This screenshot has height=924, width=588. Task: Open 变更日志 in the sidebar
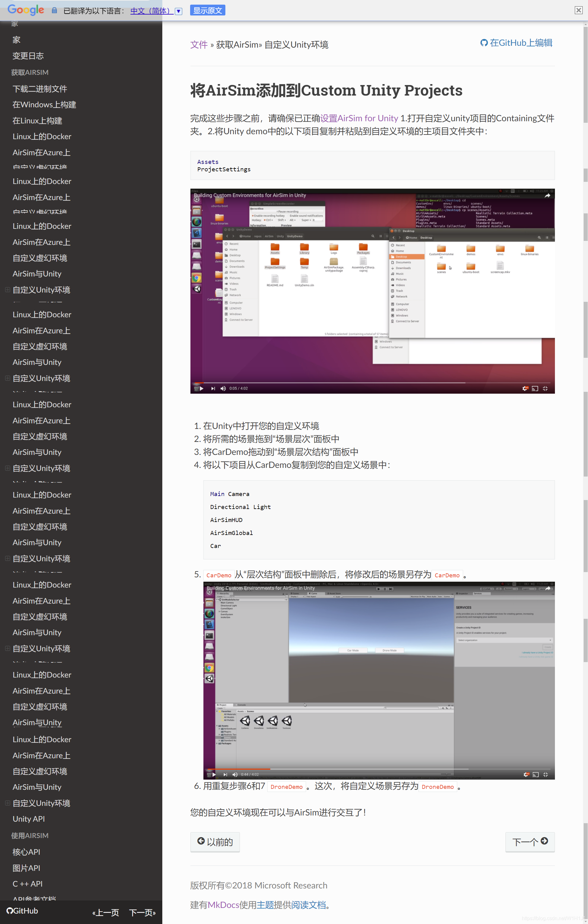(28, 56)
